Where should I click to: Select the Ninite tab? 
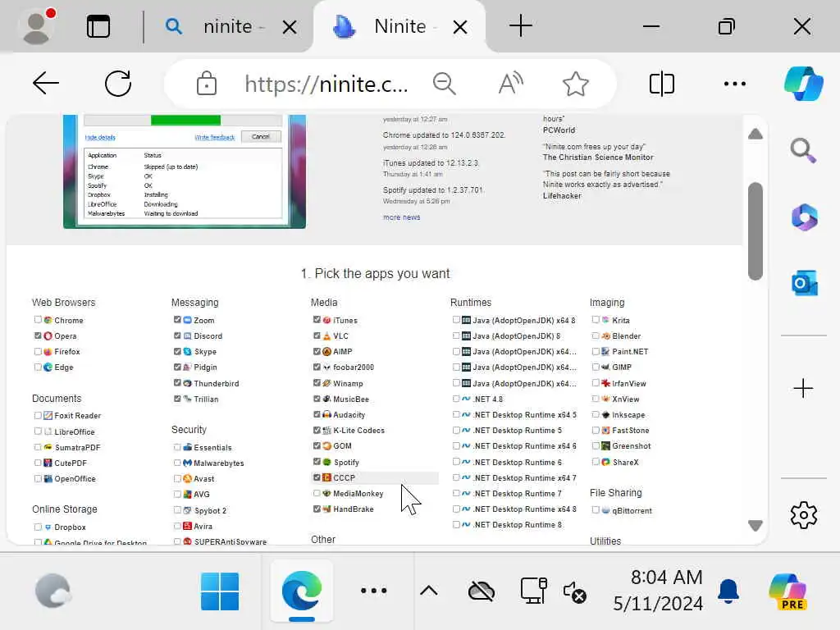coord(399,26)
